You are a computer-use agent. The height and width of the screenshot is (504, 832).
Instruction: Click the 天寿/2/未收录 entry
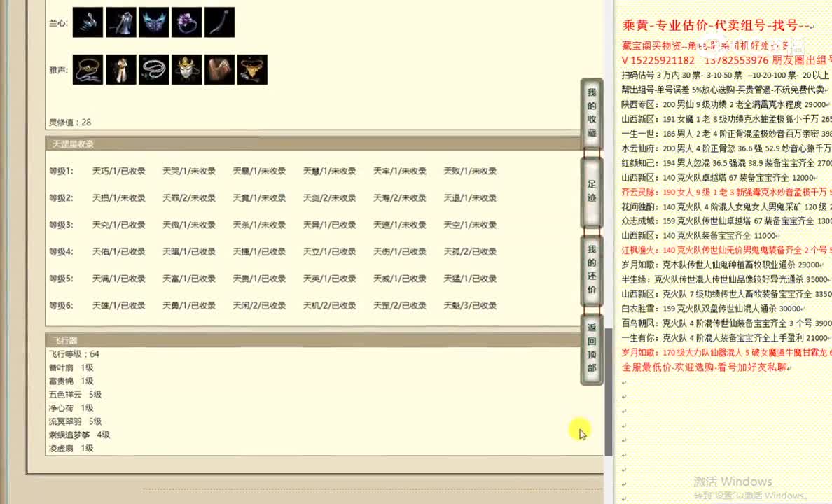(x=400, y=198)
